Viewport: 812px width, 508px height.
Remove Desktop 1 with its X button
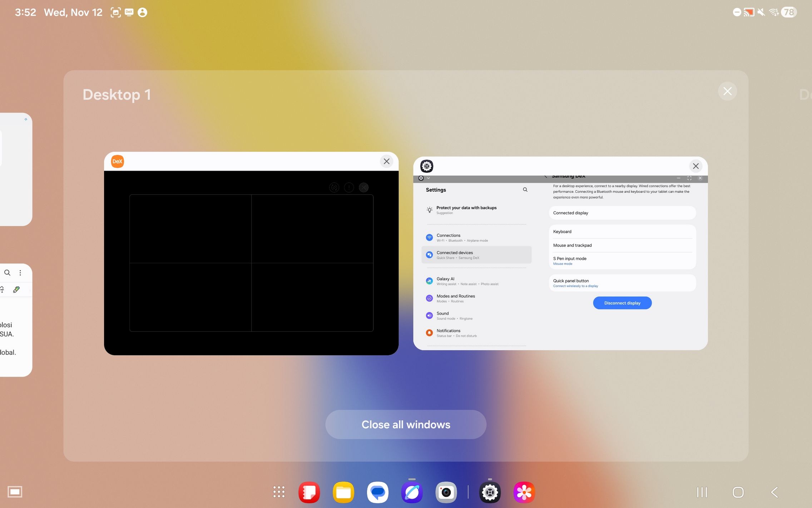[x=727, y=91]
